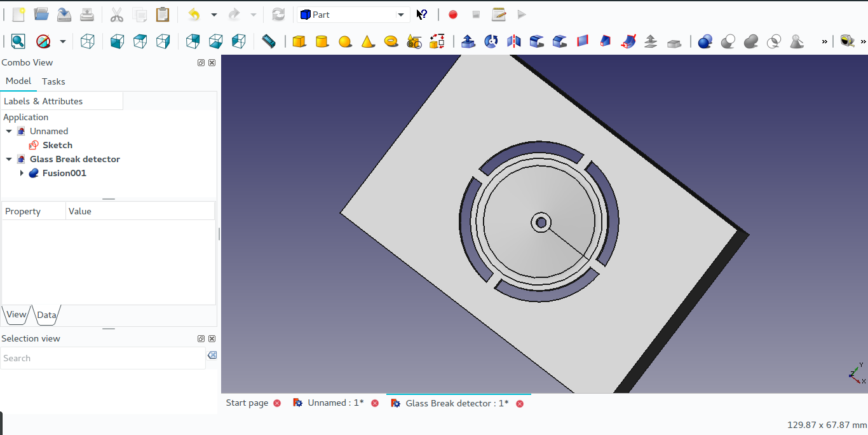Activate the Fit all view tool

click(x=17, y=41)
